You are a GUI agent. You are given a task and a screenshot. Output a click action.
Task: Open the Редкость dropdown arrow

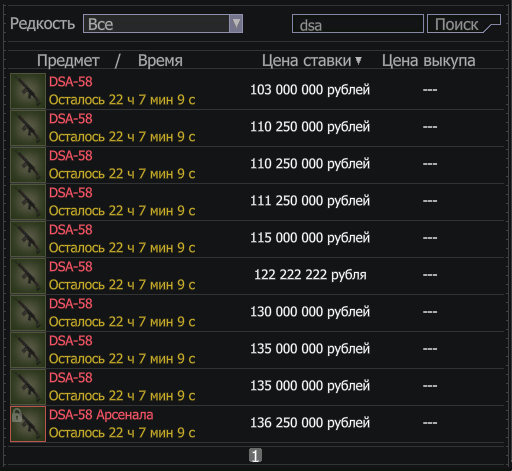pos(236,24)
